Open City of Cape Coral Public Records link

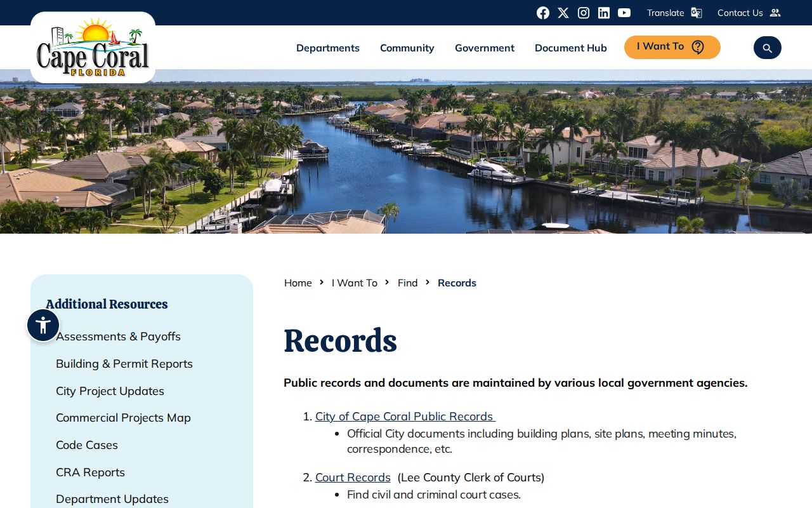405,417
